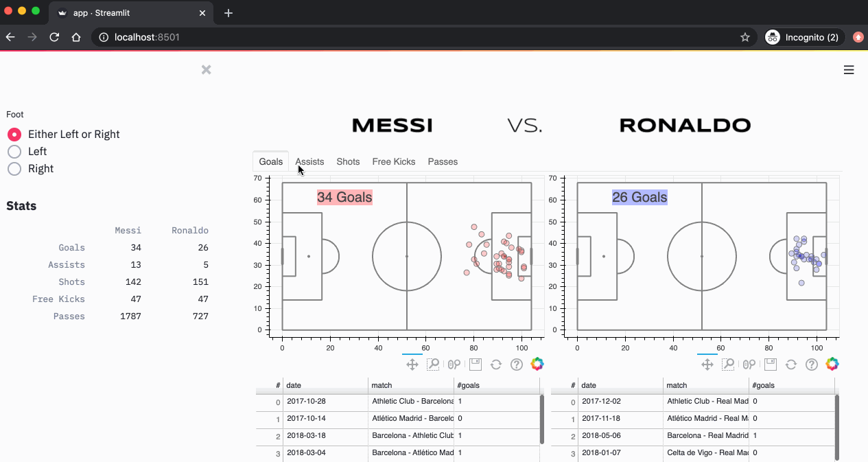Select Messi row dated 2018-03-18

click(x=397, y=436)
